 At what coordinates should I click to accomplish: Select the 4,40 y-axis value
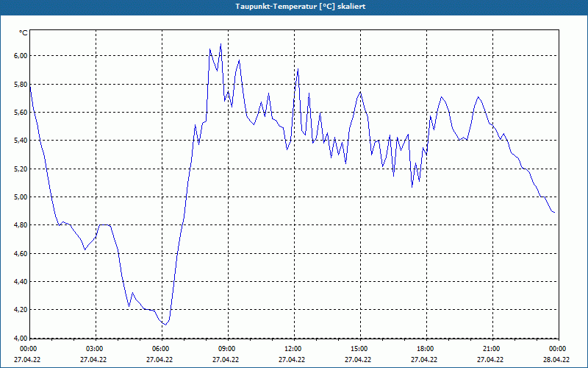pos(21,282)
